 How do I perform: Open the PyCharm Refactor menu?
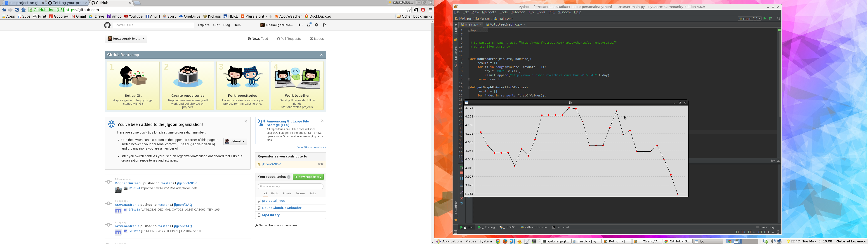pyautogui.click(x=517, y=12)
